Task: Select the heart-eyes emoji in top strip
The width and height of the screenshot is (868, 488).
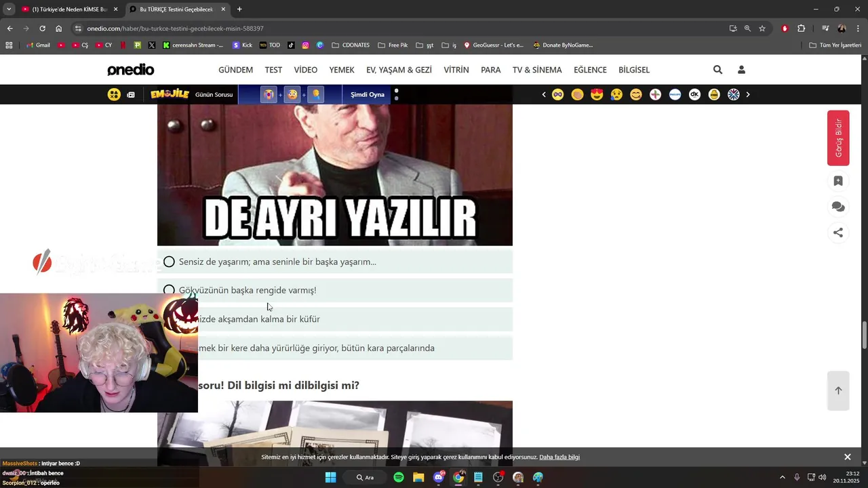Action: (597, 95)
